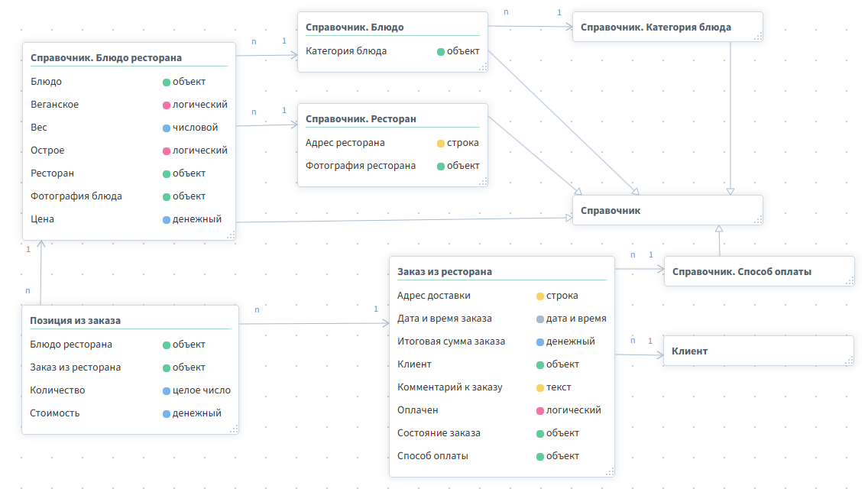
Task: Click resize handle of Справочник. Блюдо box
Action: 483,67
